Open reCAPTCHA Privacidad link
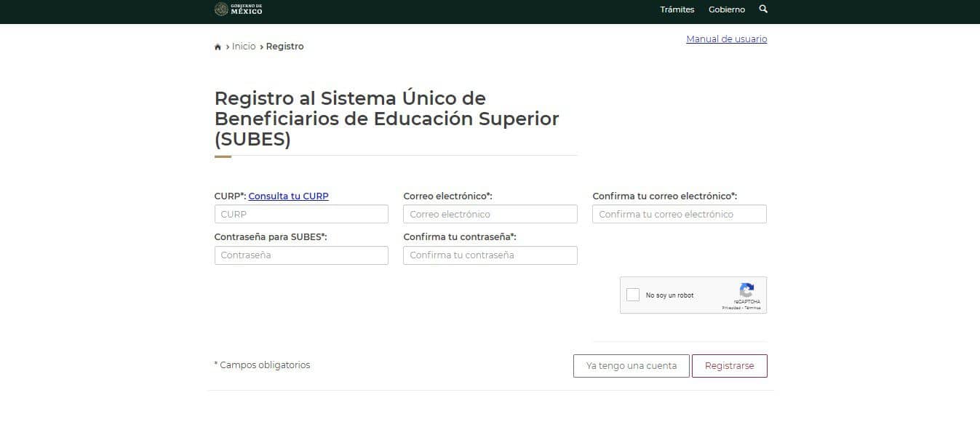The width and height of the screenshot is (980, 430). point(730,308)
